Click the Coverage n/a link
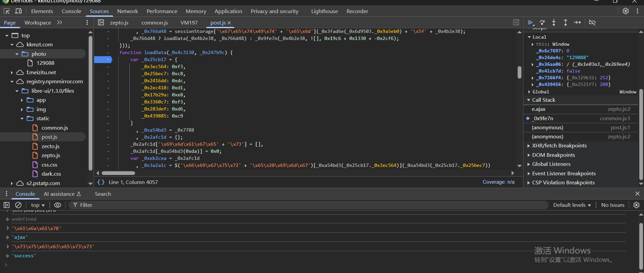Viewport: 644px width, 273px height. [498, 182]
